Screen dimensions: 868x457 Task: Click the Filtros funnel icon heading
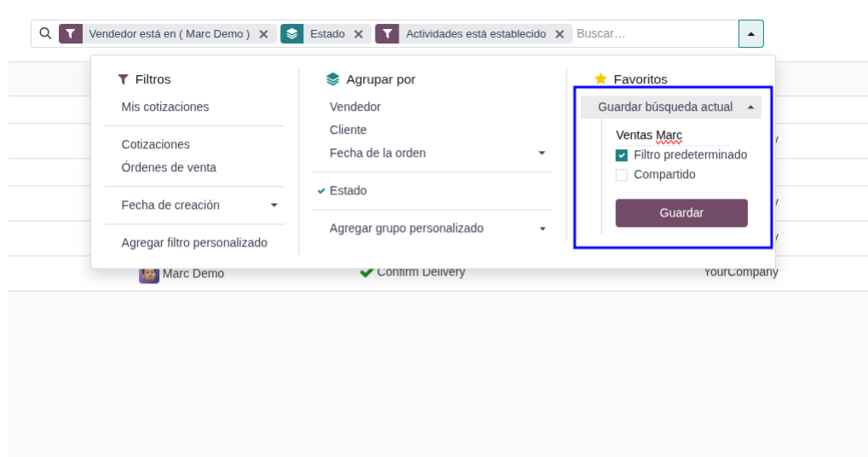(123, 79)
